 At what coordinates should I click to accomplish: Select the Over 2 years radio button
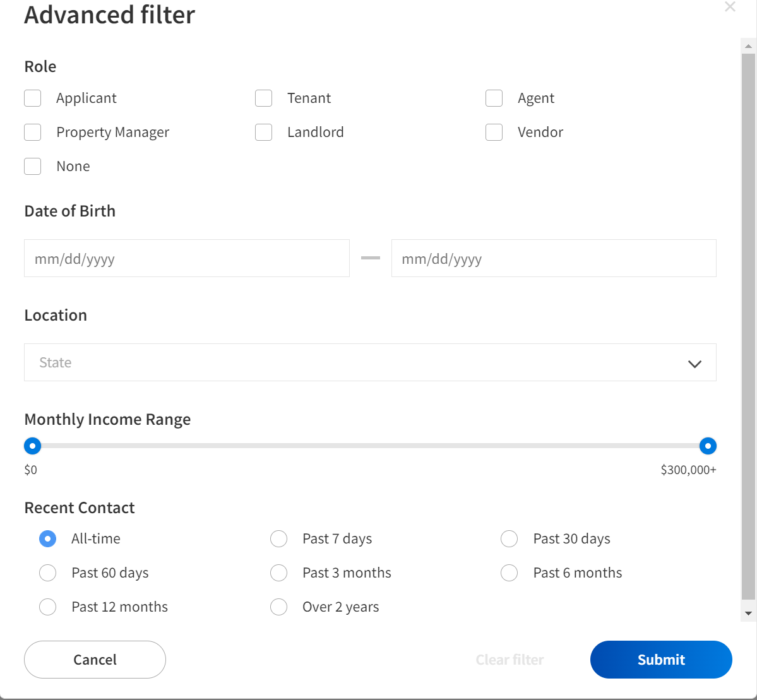(x=278, y=607)
